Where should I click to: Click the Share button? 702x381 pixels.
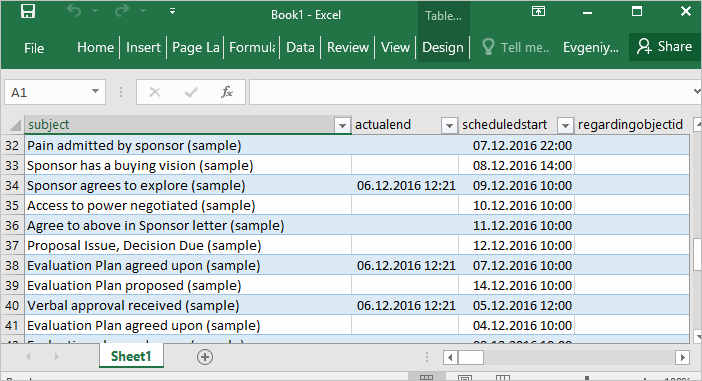click(665, 47)
